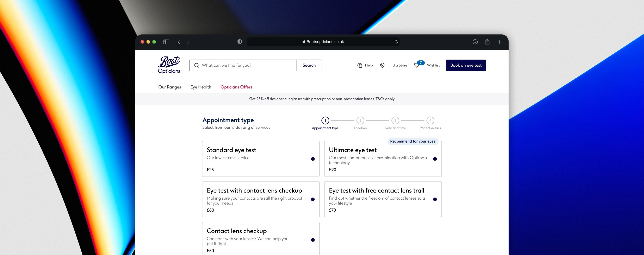Open info icon for Standard eye test

(313, 159)
